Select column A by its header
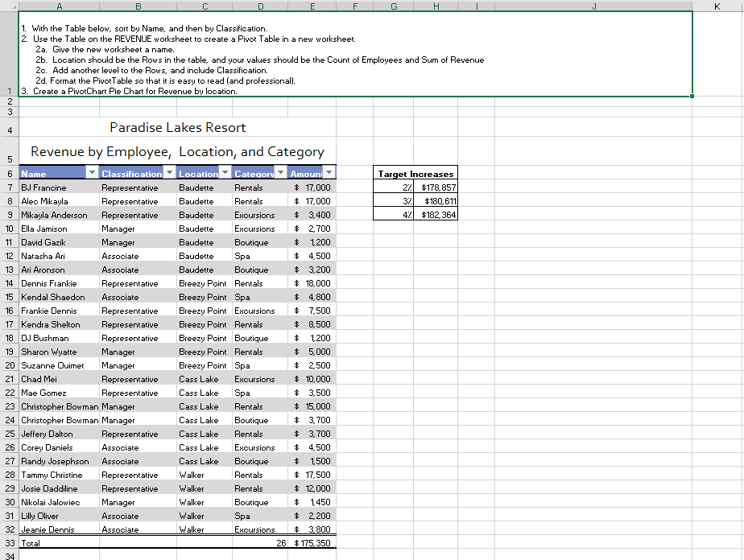This screenshot has width=744, height=560. click(60, 6)
